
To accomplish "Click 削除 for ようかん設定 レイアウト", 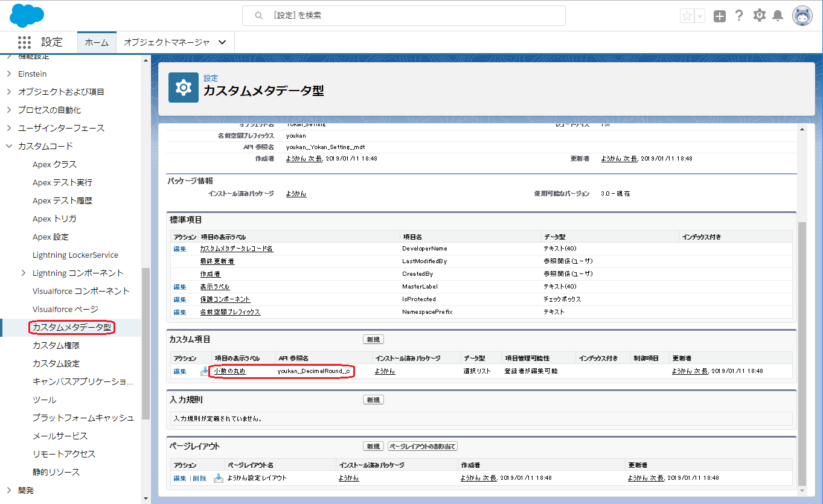I will 200,478.
